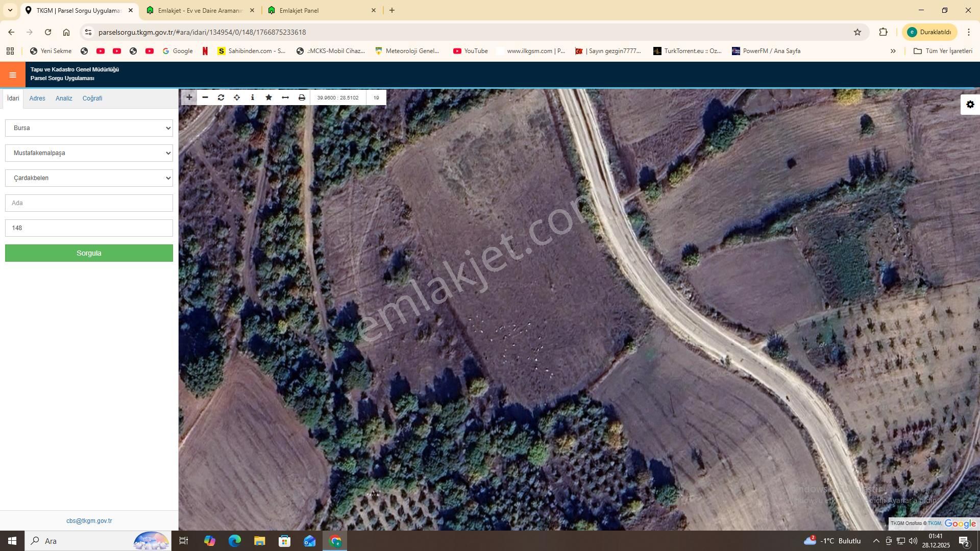Click the parcel number field with 148
The width and height of the screenshot is (980, 551).
click(x=89, y=228)
